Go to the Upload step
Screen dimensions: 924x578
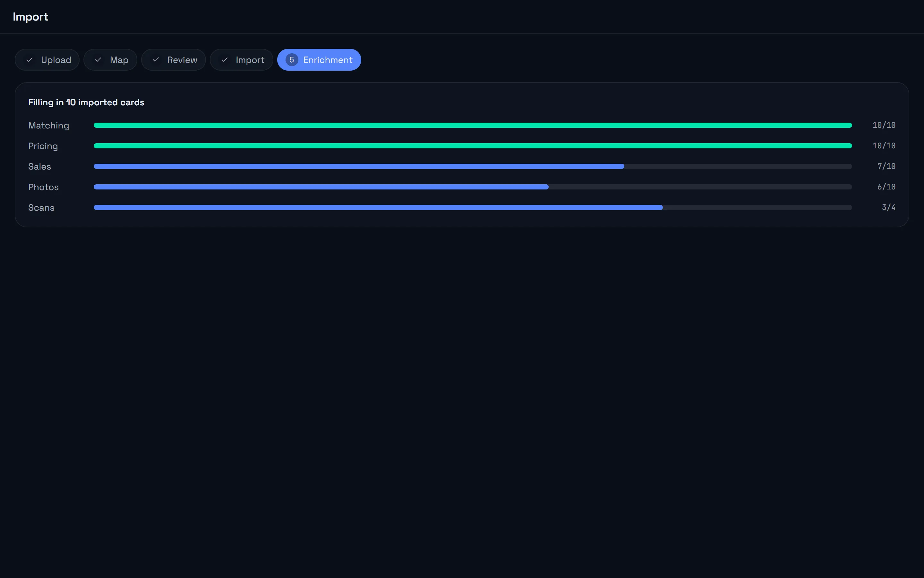47,60
